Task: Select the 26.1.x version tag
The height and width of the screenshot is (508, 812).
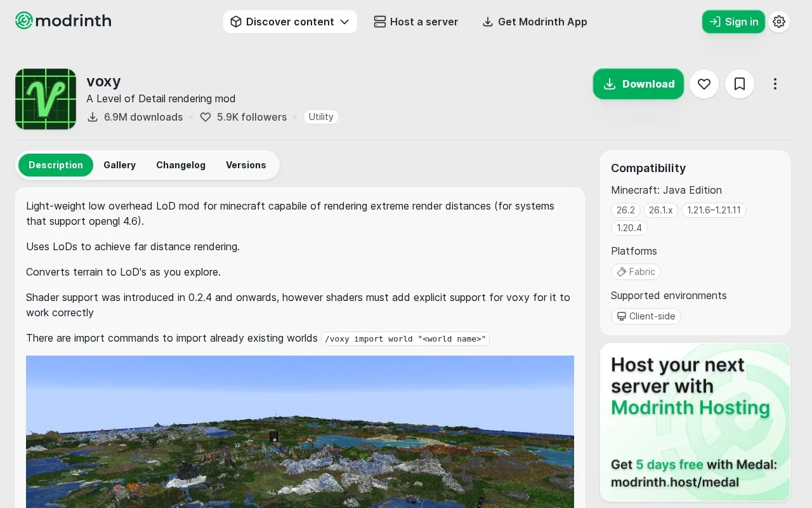Action: (661, 210)
